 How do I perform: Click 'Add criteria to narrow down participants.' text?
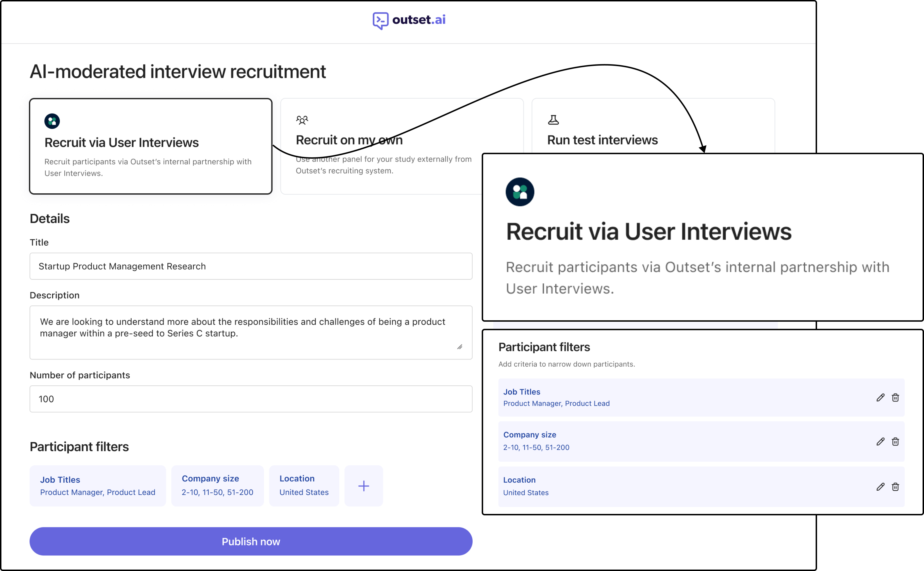click(x=567, y=364)
